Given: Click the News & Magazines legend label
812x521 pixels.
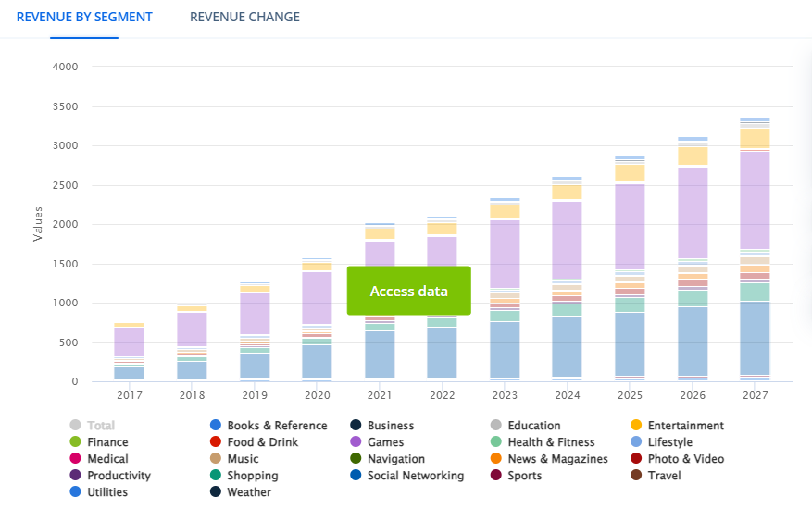Looking at the screenshot, I should [557, 459].
